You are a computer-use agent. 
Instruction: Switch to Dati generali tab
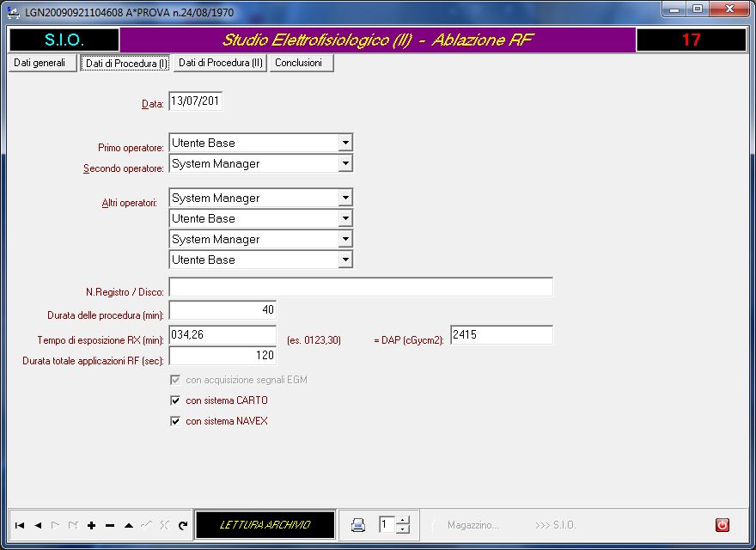click(42, 63)
